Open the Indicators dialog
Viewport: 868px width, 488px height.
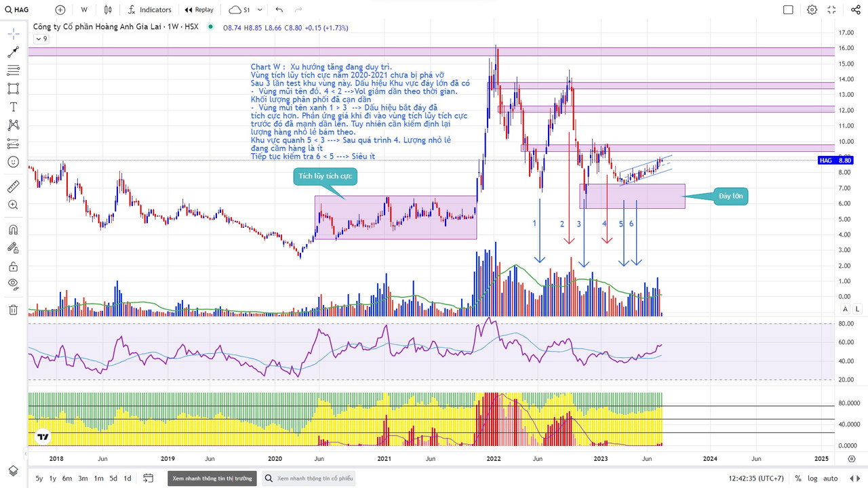tap(149, 9)
